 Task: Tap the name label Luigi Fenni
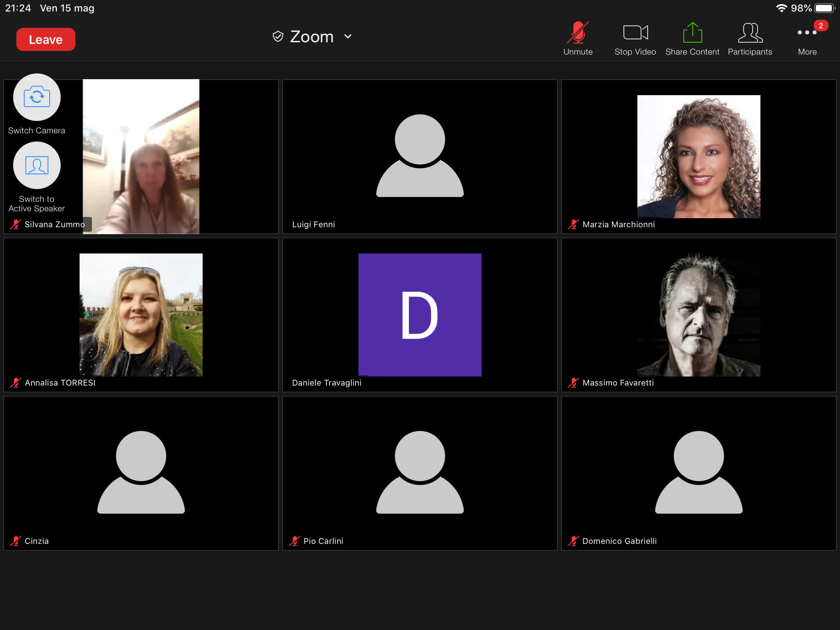pyautogui.click(x=313, y=224)
